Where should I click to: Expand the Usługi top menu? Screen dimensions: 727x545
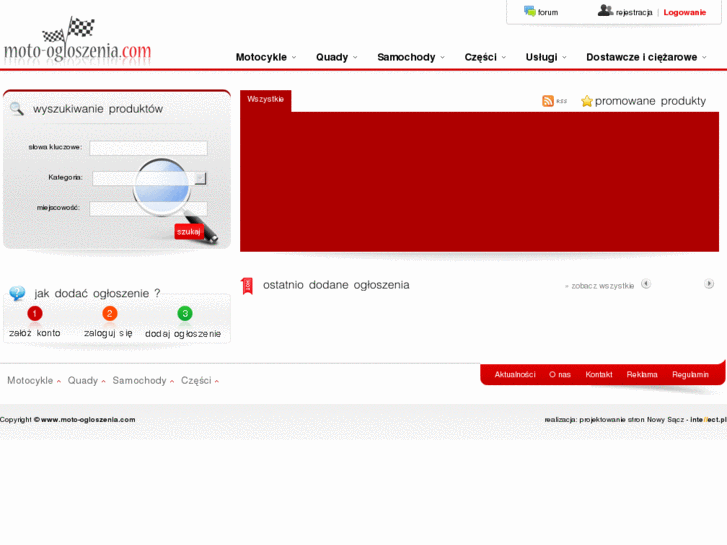tap(546, 57)
